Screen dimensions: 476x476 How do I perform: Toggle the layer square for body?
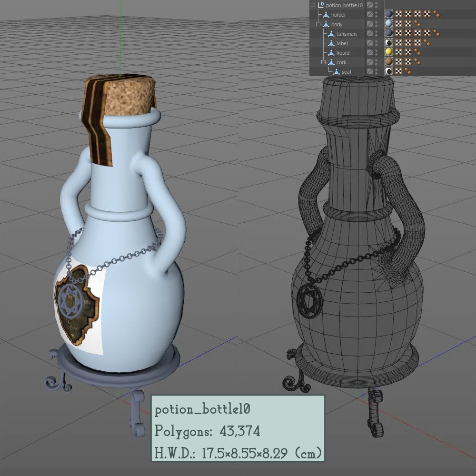[369, 24]
